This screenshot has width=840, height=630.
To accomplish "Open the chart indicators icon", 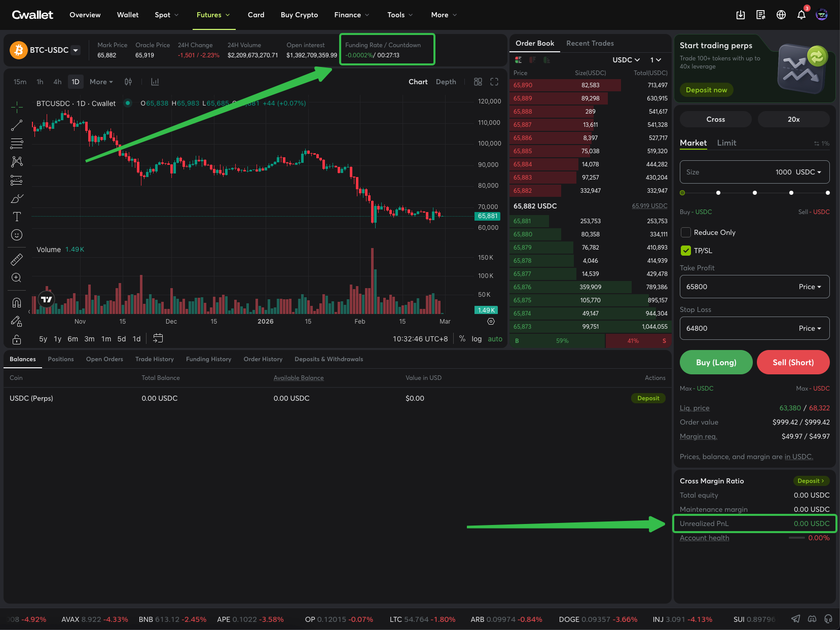I will pos(155,82).
